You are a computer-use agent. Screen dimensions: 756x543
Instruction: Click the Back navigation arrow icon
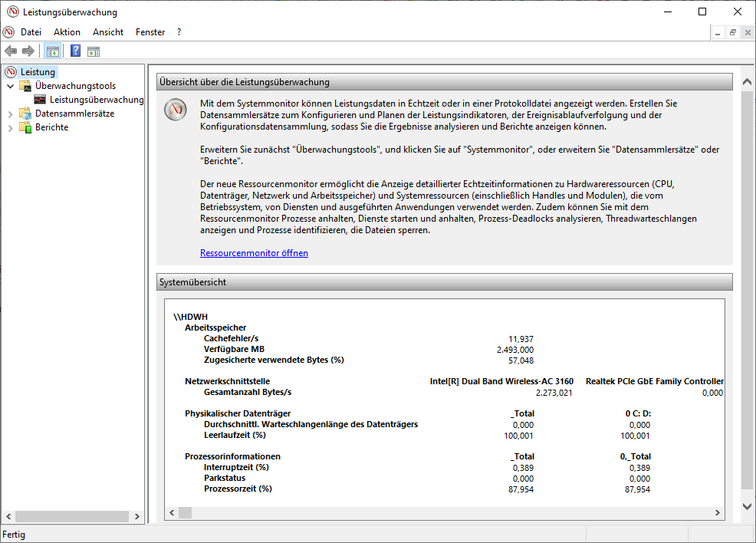pos(11,51)
